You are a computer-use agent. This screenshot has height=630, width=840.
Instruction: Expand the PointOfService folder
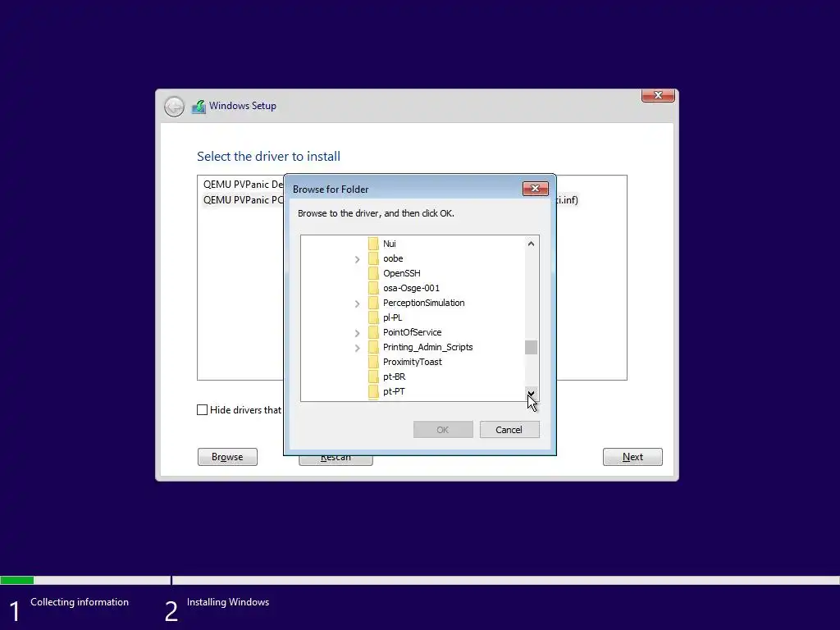[x=358, y=333]
